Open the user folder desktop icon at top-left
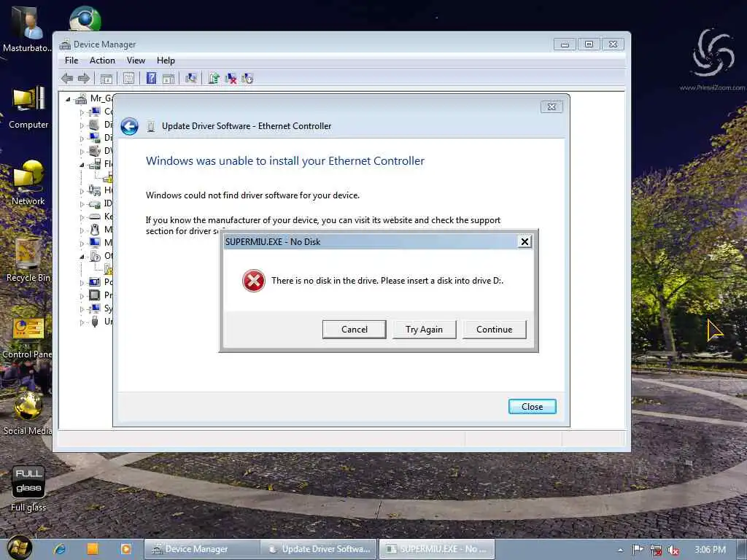This screenshot has width=747, height=560. pyautogui.click(x=28, y=28)
